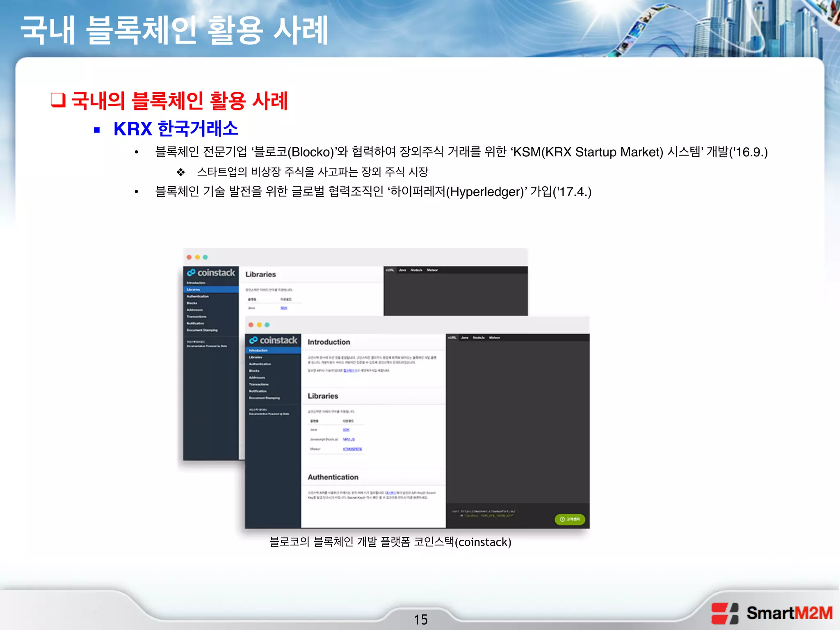Click yellow minimize dot of front window
The image size is (840, 630).
[259, 325]
